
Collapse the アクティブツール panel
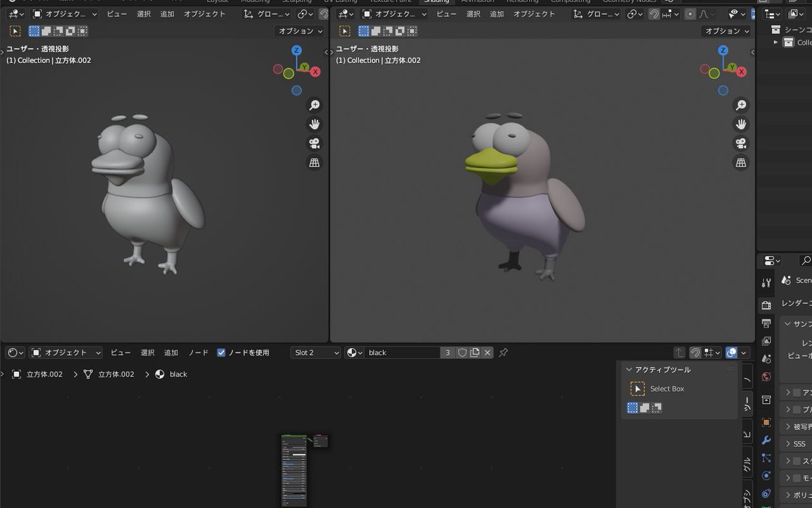pos(629,370)
